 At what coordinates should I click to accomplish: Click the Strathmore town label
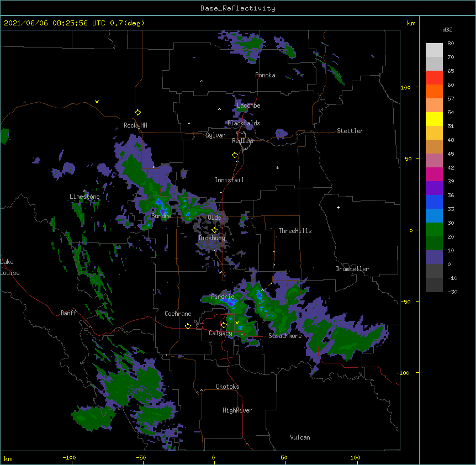click(285, 336)
